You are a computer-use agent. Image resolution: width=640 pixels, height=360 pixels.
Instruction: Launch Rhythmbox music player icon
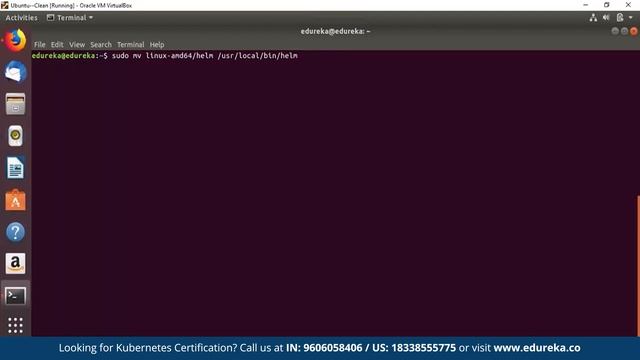[x=16, y=136]
